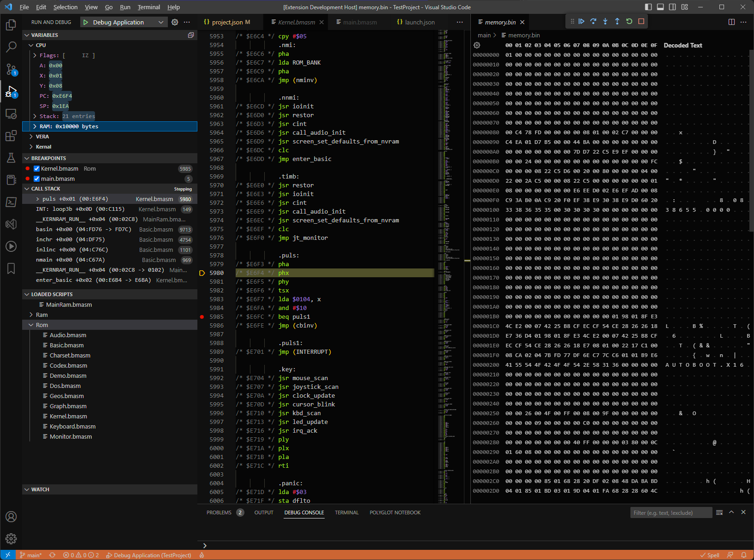Open Source Control from the activity bar

click(x=11, y=69)
